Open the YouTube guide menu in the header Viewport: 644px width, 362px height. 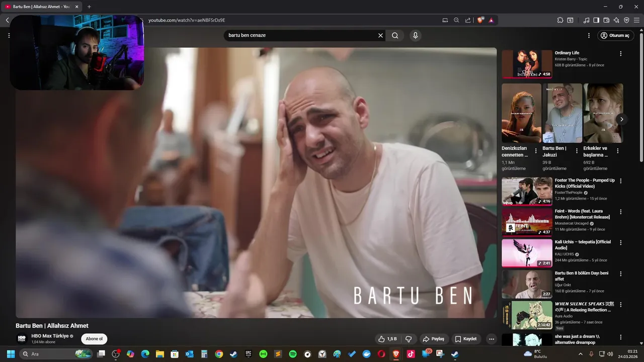(x=9, y=36)
